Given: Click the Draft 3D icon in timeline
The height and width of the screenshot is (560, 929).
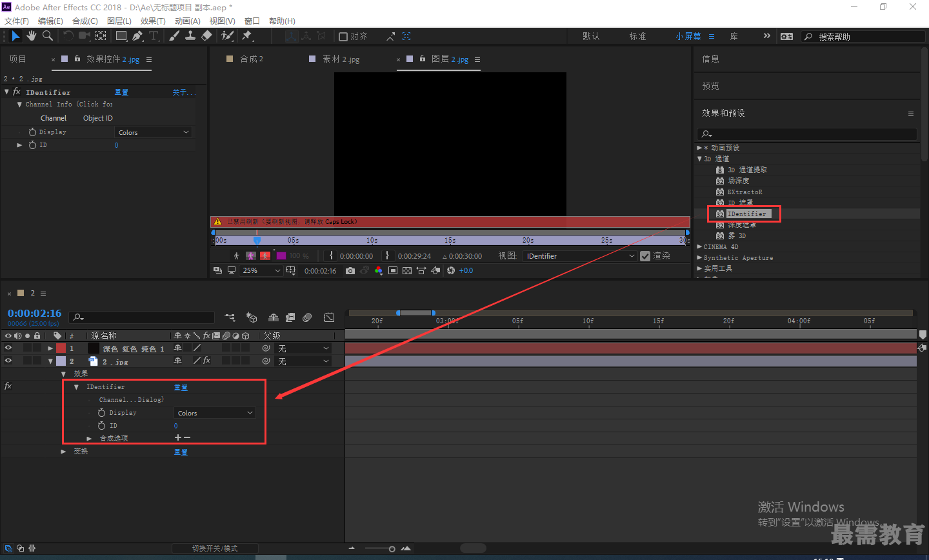Looking at the screenshot, I should [252, 317].
